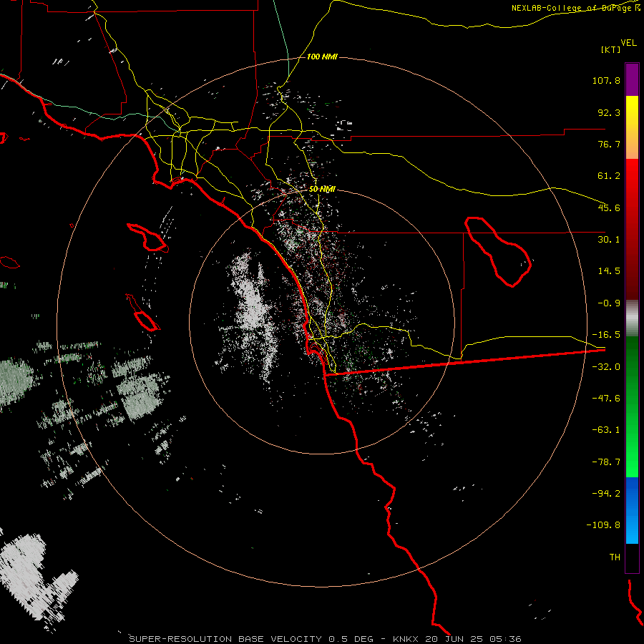Click the [KT] units label

[611, 49]
